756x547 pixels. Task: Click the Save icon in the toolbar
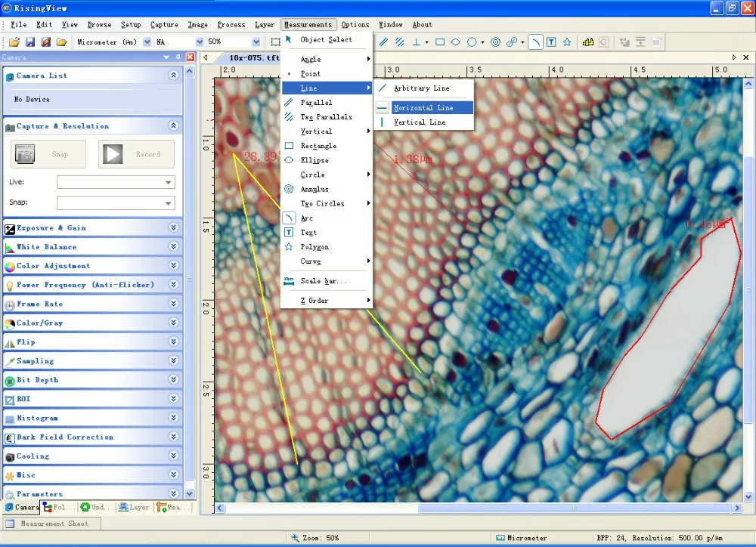click(30, 42)
